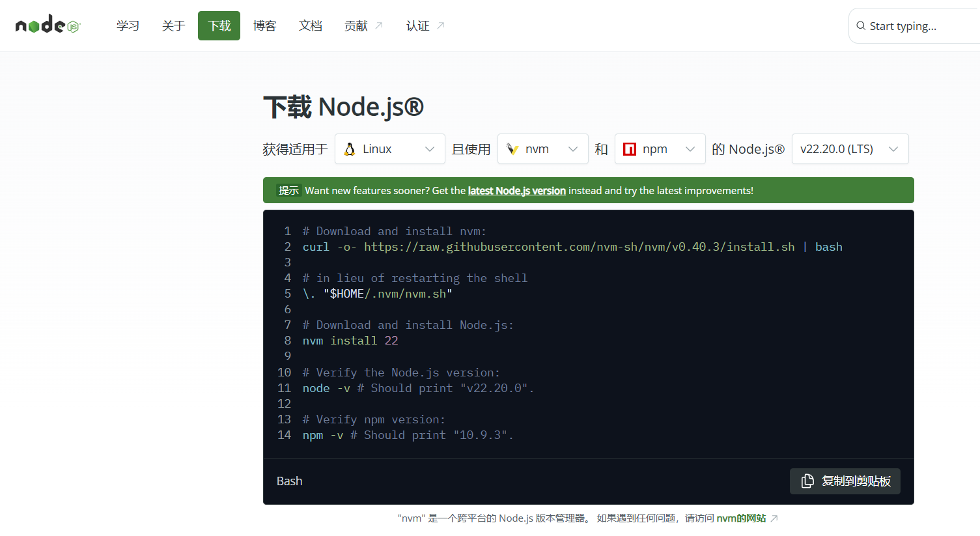Click the external arrow icon beside 认证
Screen dimensions: 980x536
click(x=441, y=25)
